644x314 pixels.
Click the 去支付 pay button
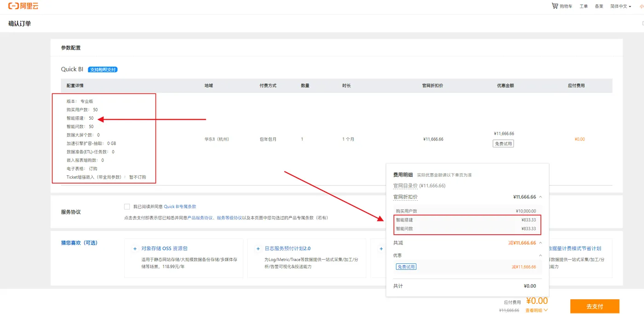tap(595, 306)
